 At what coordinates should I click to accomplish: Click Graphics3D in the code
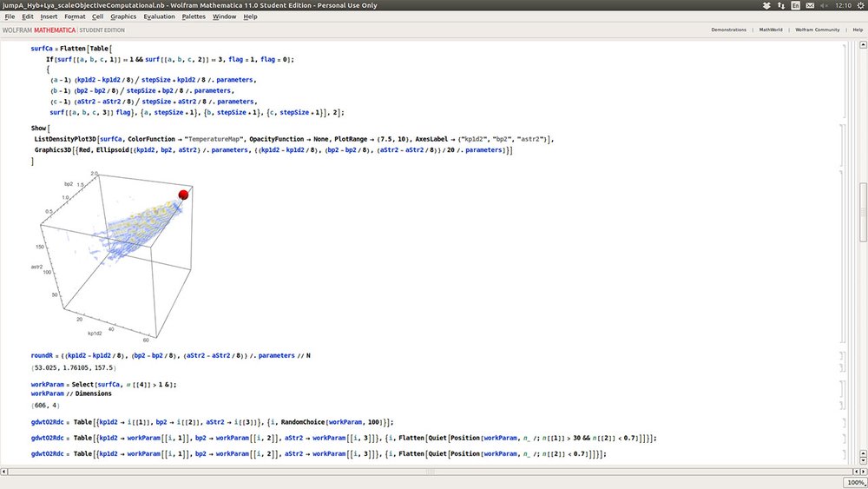pos(53,150)
